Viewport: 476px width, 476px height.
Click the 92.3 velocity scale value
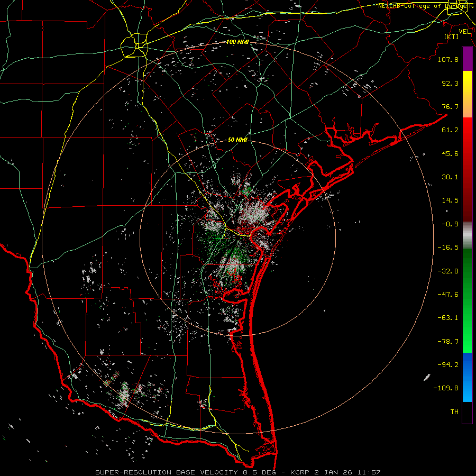coord(450,83)
